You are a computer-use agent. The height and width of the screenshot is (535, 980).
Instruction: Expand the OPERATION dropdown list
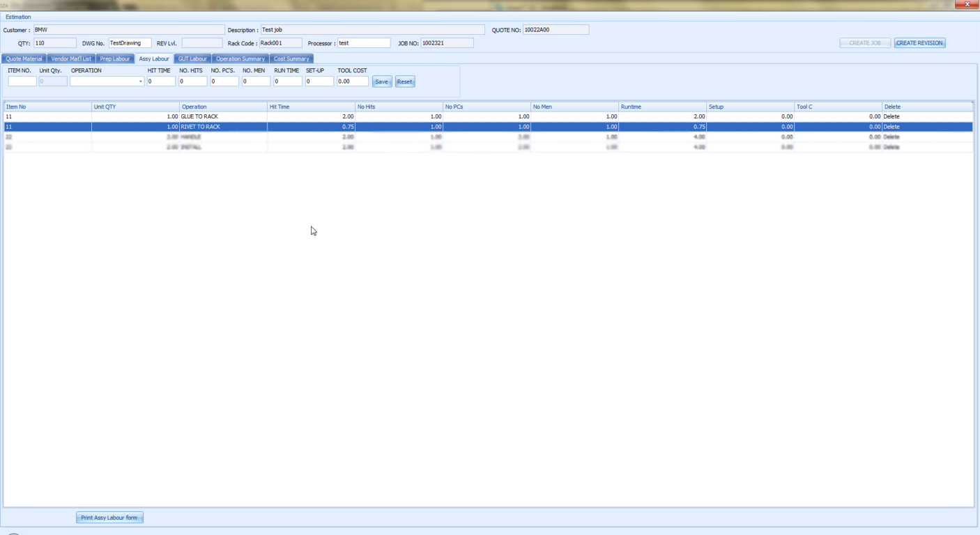pyautogui.click(x=140, y=82)
